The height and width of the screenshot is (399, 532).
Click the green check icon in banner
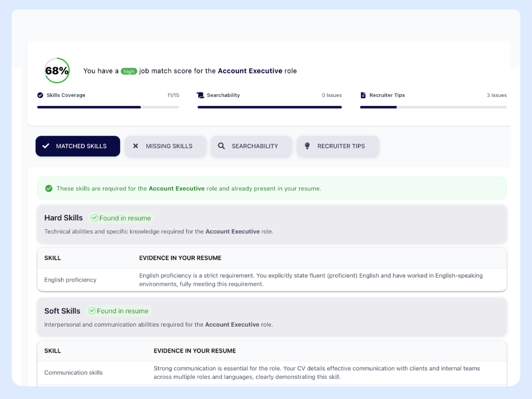point(49,188)
